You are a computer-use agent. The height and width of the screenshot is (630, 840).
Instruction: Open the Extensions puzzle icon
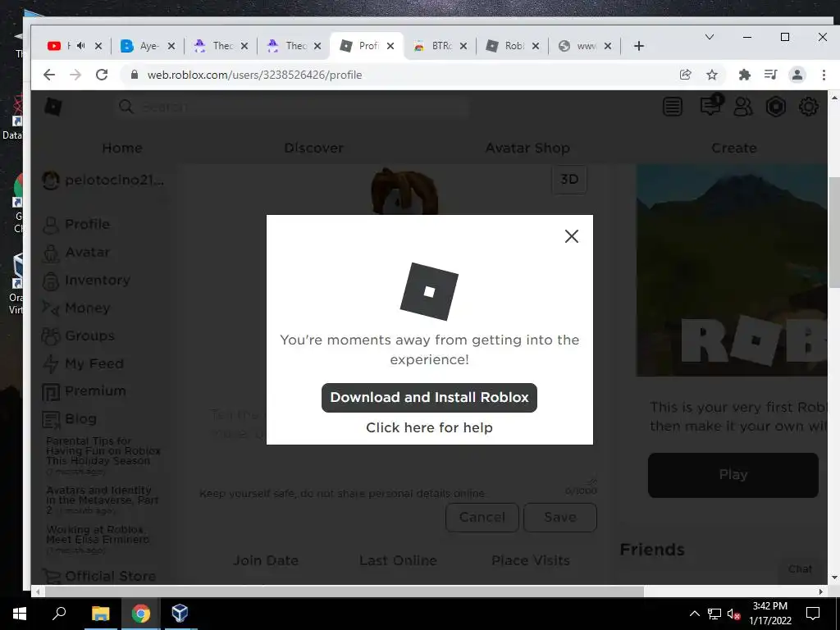click(x=744, y=75)
